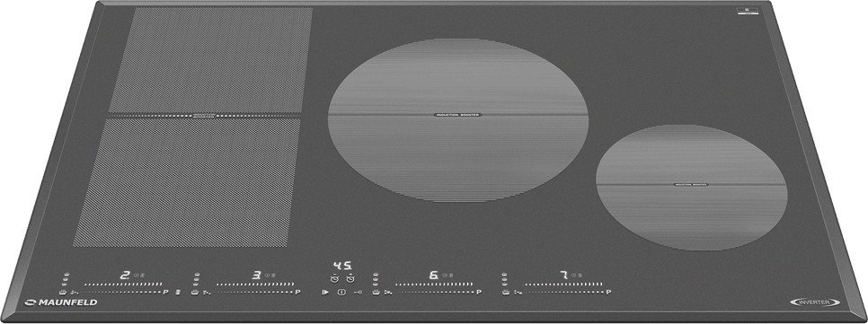868x324 pixels.
Task: Set power on slider under digit 2
Action: tap(123, 285)
